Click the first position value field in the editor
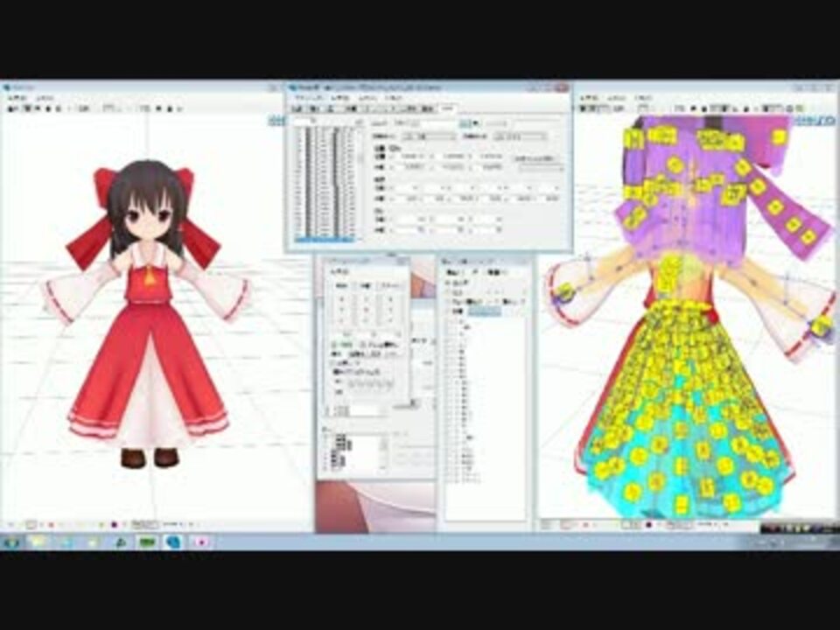 point(411,157)
